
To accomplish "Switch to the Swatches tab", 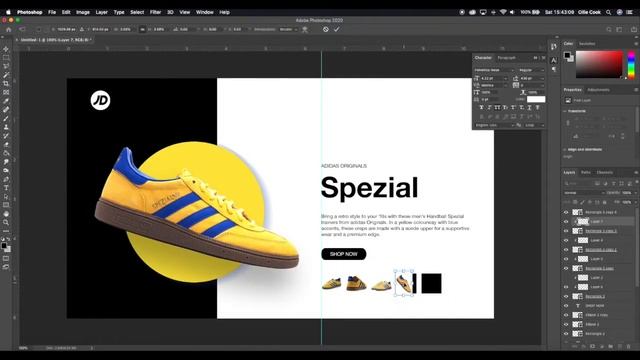I will tap(587, 44).
